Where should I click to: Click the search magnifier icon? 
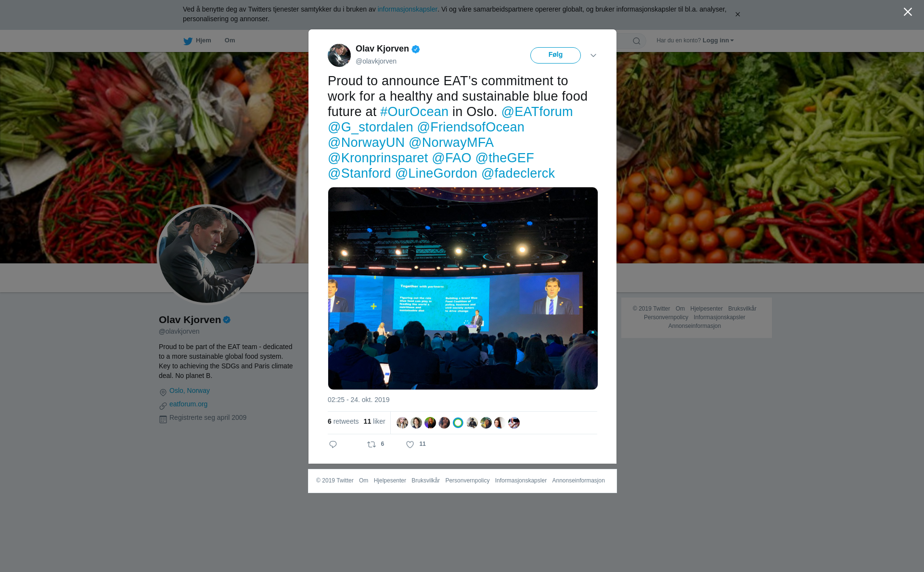[637, 41]
